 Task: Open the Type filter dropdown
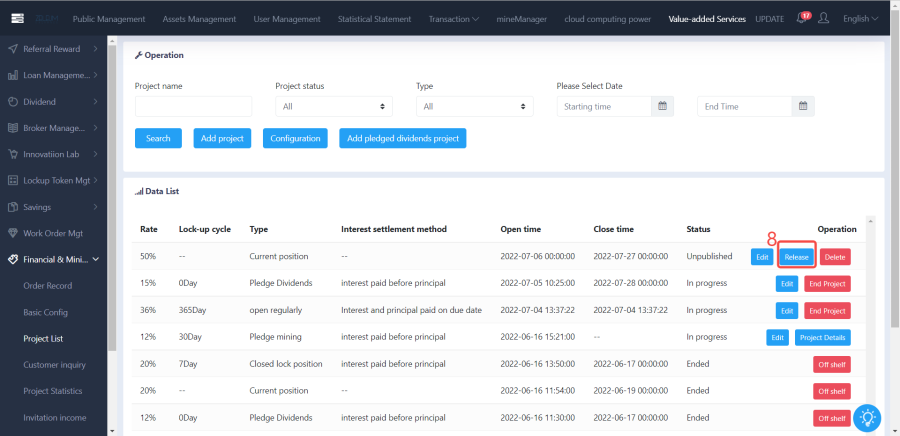(475, 107)
